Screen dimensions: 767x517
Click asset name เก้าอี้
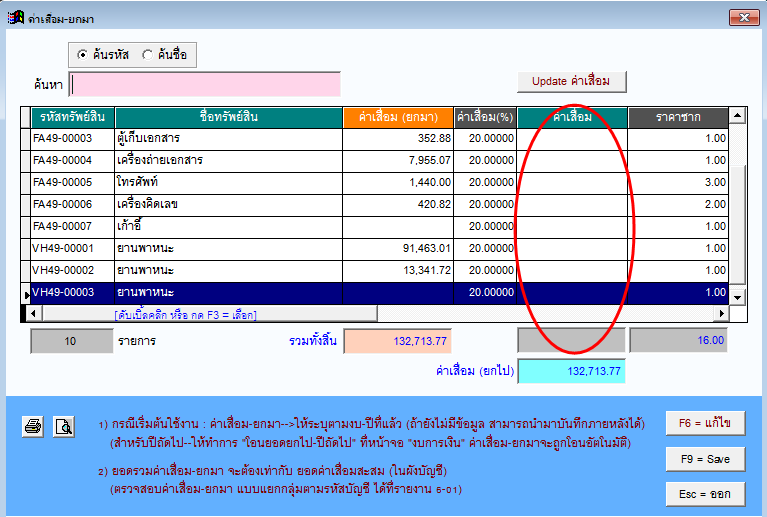pyautogui.click(x=129, y=226)
